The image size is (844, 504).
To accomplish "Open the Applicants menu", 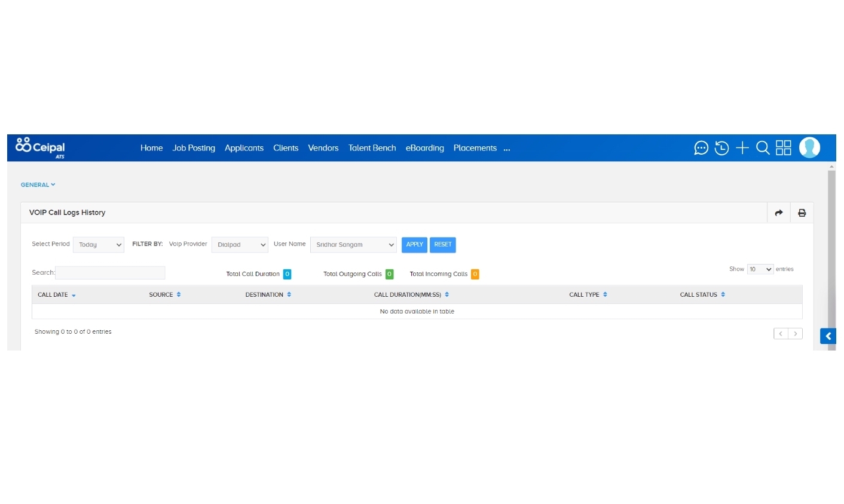I will point(244,148).
